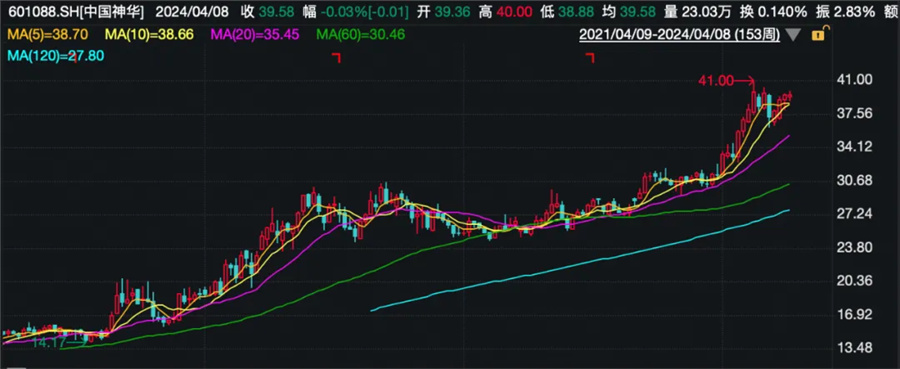900x369 pixels.
Task: Toggle the MA(5)=38.70 indicator label
Action: pyautogui.click(x=48, y=35)
